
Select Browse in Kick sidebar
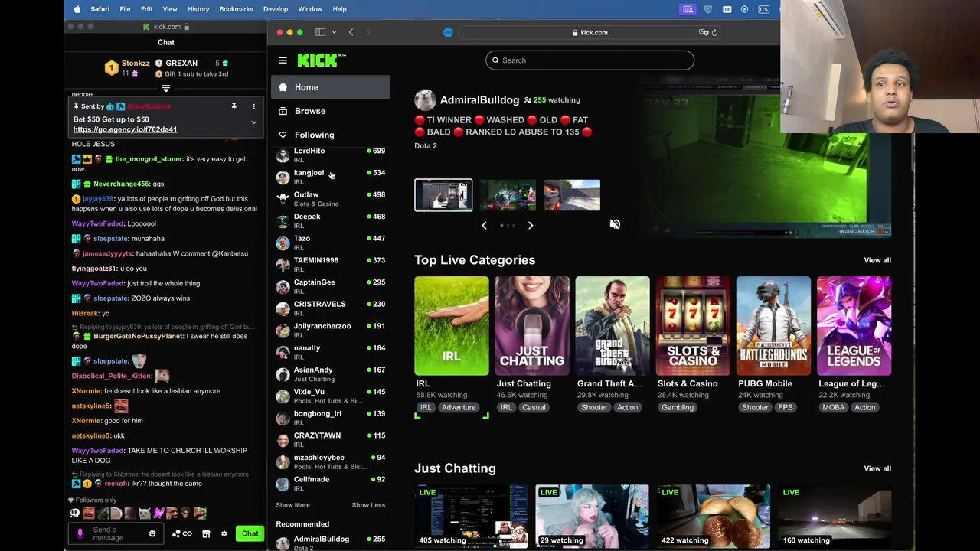(331, 111)
